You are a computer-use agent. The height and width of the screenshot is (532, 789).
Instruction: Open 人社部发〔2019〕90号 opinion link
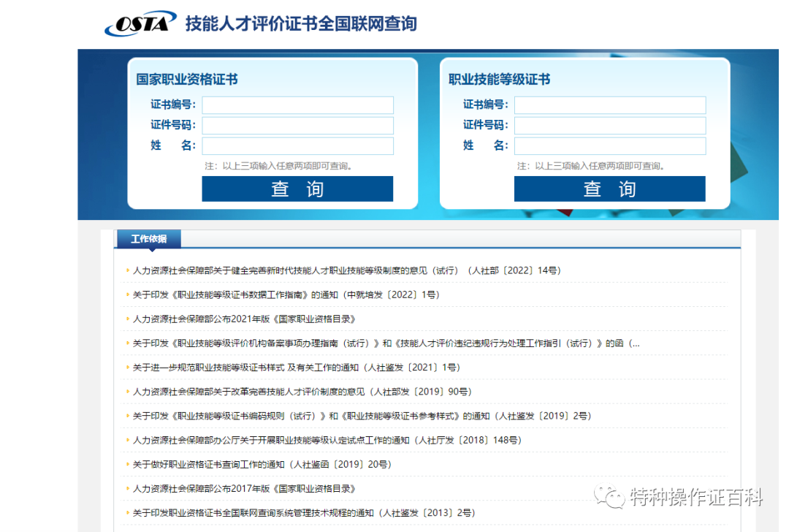coord(302,392)
